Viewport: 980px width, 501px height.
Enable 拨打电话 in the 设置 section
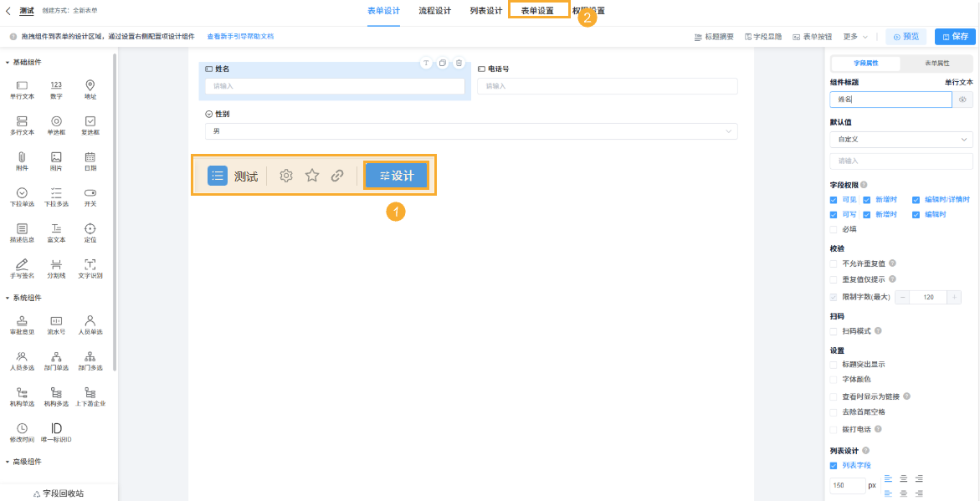tap(833, 428)
